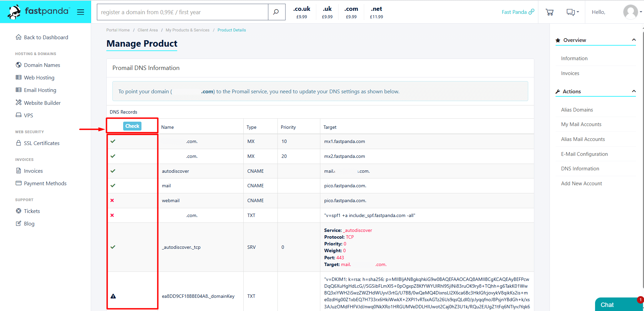Click the green check for MX priority 20
Viewport: 644px width, 311px height.
click(113, 156)
